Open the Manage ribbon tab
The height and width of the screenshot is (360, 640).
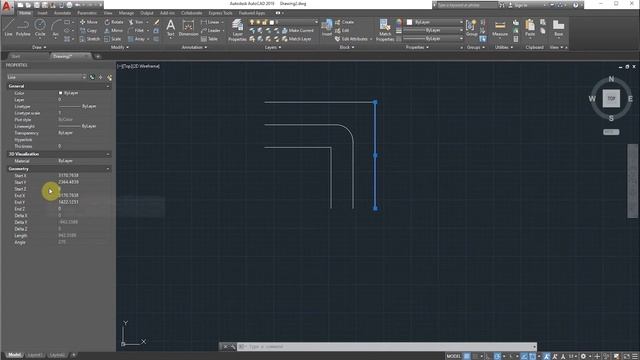(126, 13)
